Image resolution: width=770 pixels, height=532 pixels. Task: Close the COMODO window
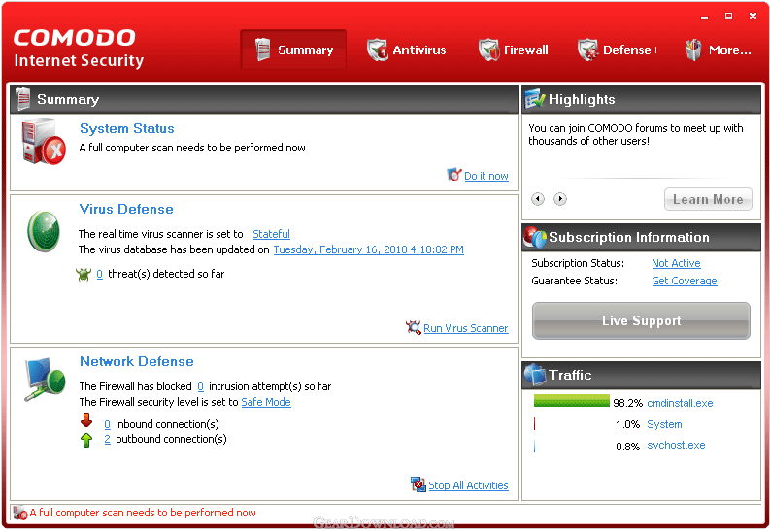753,17
